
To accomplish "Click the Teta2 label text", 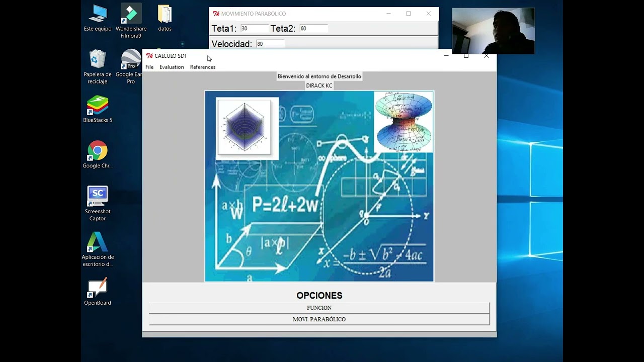I will coord(283,29).
